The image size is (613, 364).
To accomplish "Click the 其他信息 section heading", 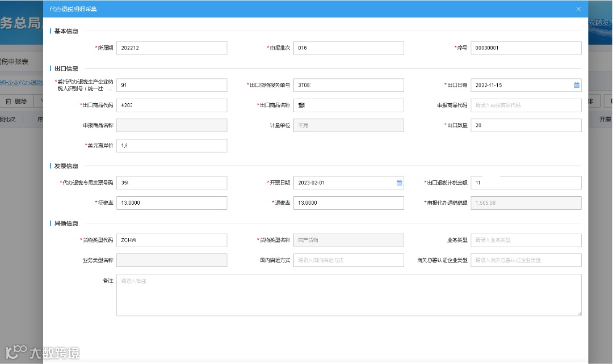I will (66, 223).
